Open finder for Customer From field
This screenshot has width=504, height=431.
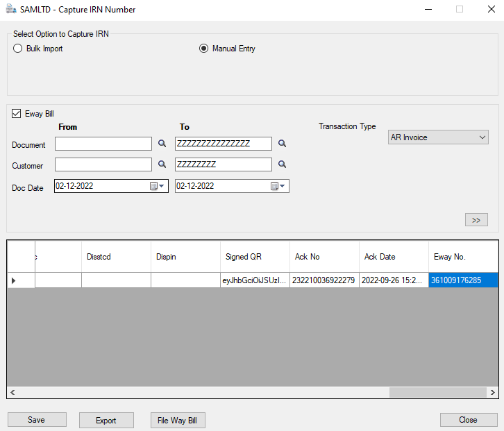pos(162,164)
